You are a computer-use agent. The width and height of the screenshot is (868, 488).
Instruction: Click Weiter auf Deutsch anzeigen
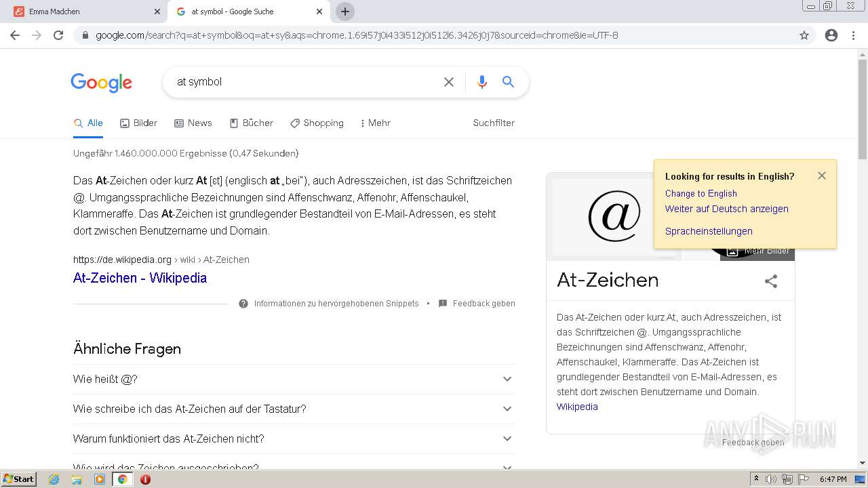(x=726, y=209)
